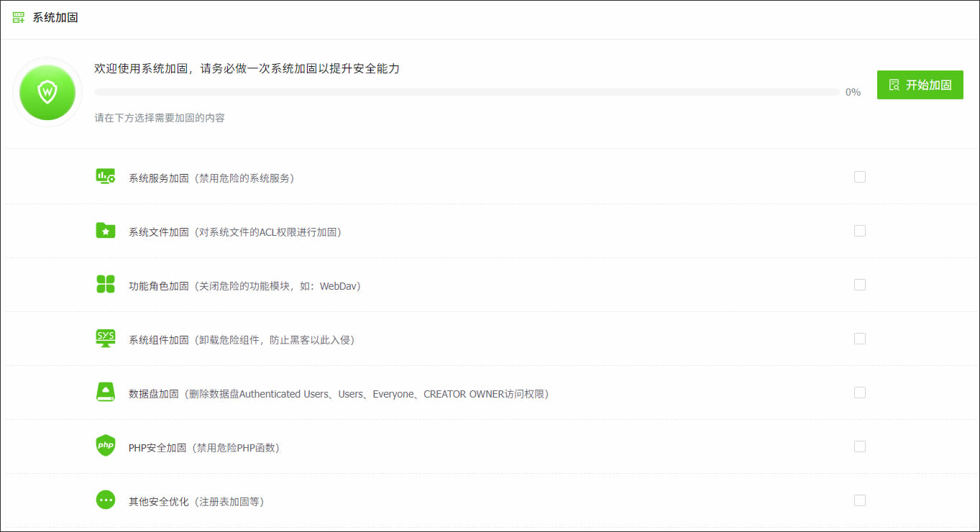Click the 数据盘加固 description text

click(x=338, y=394)
